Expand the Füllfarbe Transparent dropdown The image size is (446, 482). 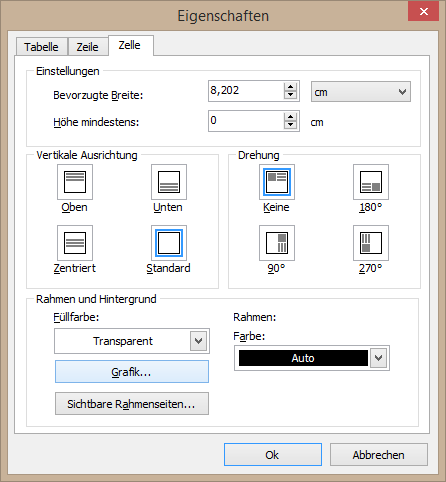(198, 341)
